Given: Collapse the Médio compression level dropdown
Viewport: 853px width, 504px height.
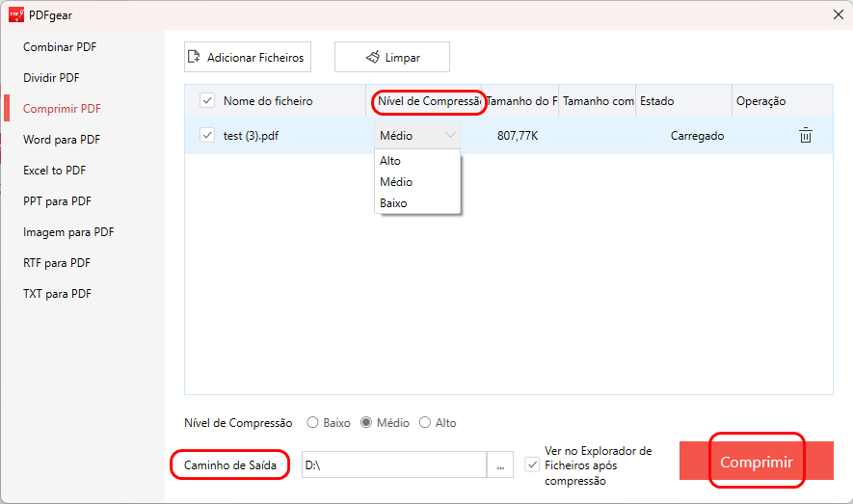Looking at the screenshot, I should (x=417, y=135).
